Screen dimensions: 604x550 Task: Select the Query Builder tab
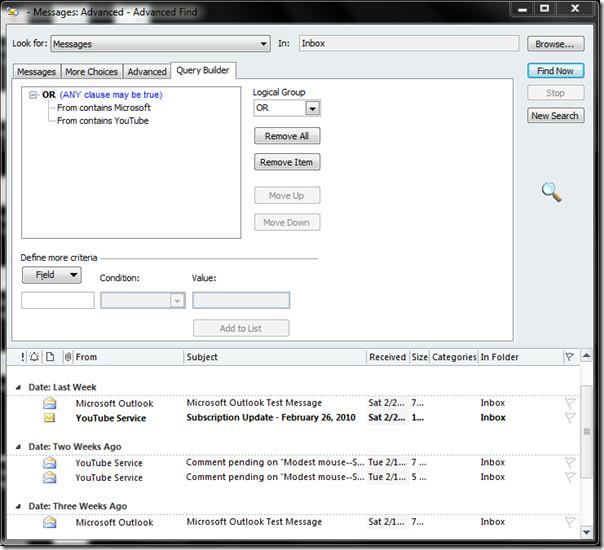click(203, 70)
